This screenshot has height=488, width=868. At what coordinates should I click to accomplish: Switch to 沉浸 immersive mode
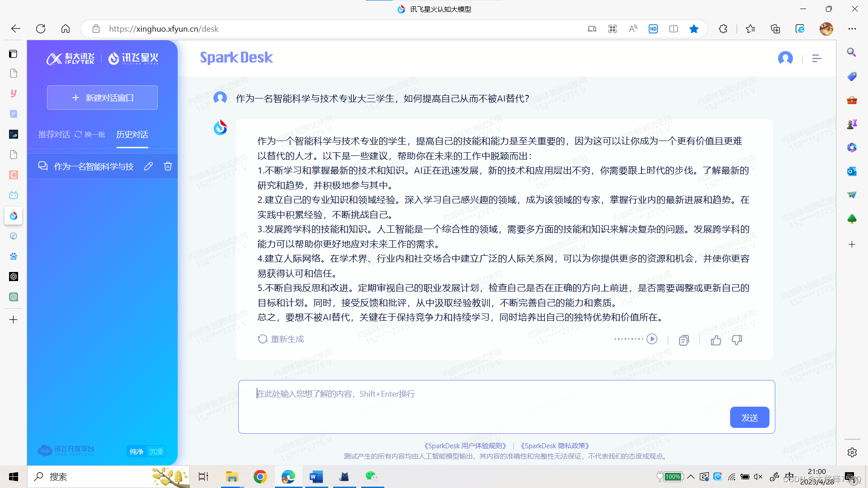point(156,451)
